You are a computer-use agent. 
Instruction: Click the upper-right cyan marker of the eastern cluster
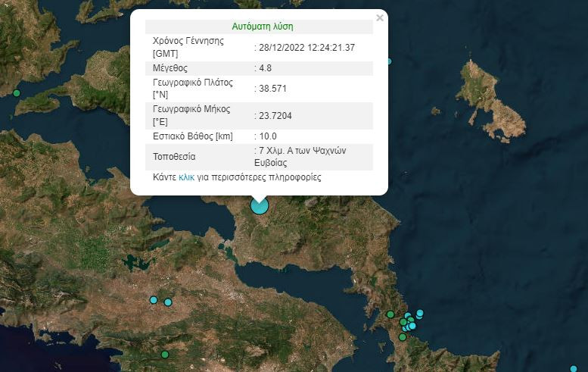tap(420, 313)
